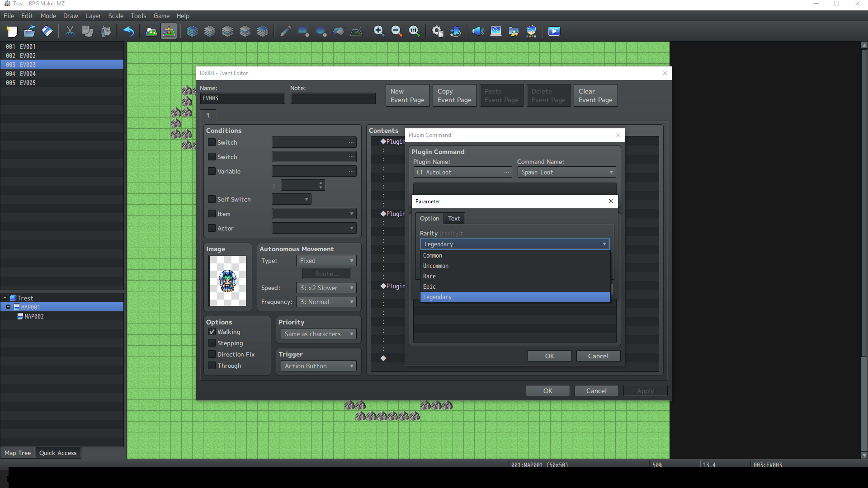868x488 pixels.
Task: Enable the Direction Fix checkbox
Action: 212,354
